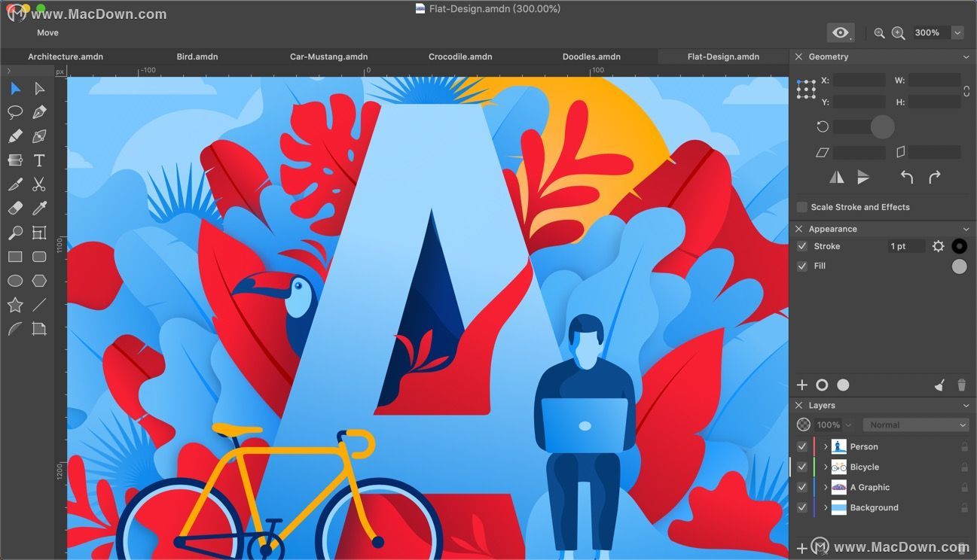Open the Normal blend mode dropdown

click(x=915, y=425)
